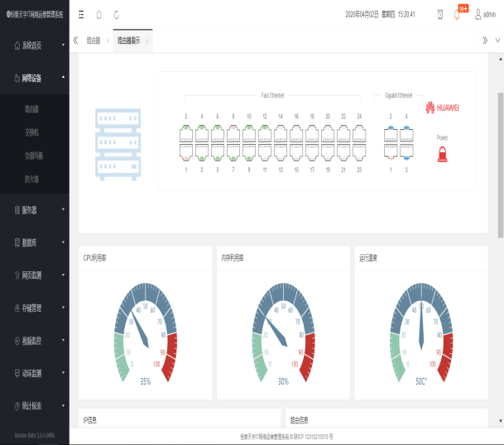Click the 路由信息 panel header
The height and width of the screenshot is (445, 504).
click(x=386, y=419)
